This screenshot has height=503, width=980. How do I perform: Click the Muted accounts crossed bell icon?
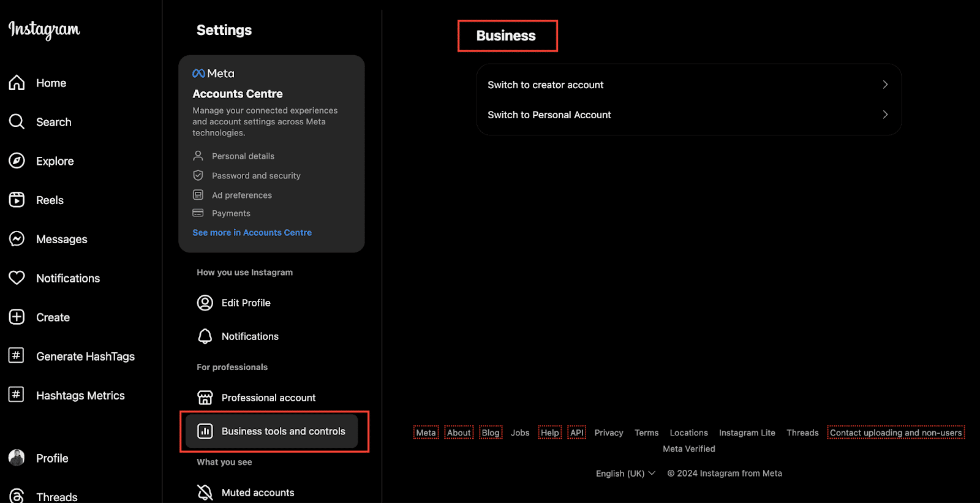[x=205, y=492]
